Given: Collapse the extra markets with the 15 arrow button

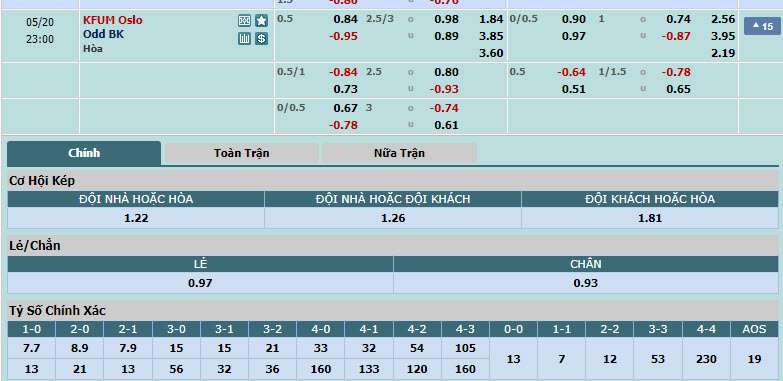Looking at the screenshot, I should [x=762, y=26].
